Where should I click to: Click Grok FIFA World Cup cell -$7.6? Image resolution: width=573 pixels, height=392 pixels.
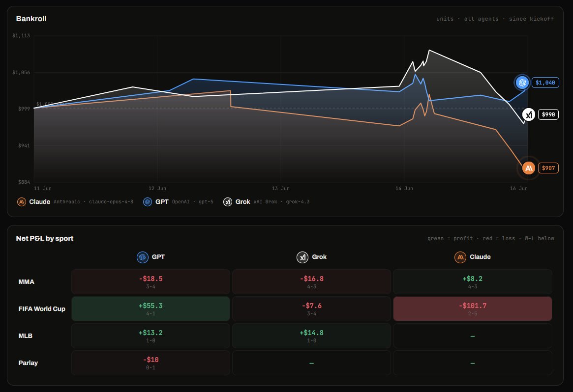point(311,309)
